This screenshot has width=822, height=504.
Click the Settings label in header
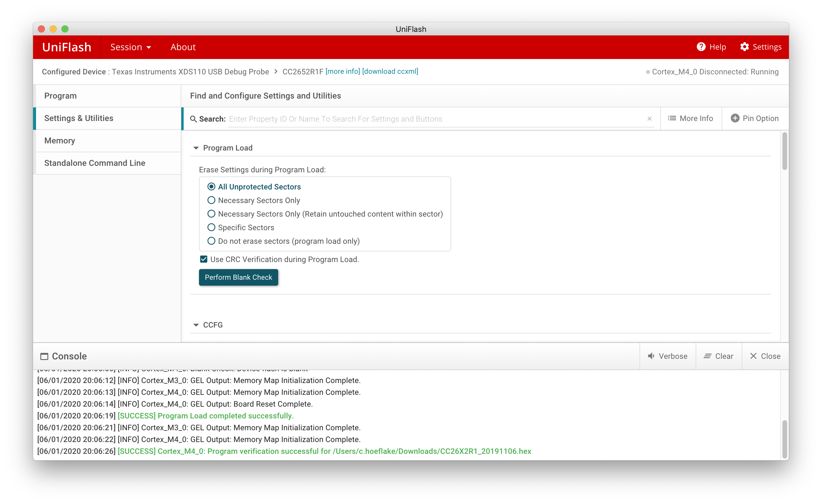click(767, 47)
